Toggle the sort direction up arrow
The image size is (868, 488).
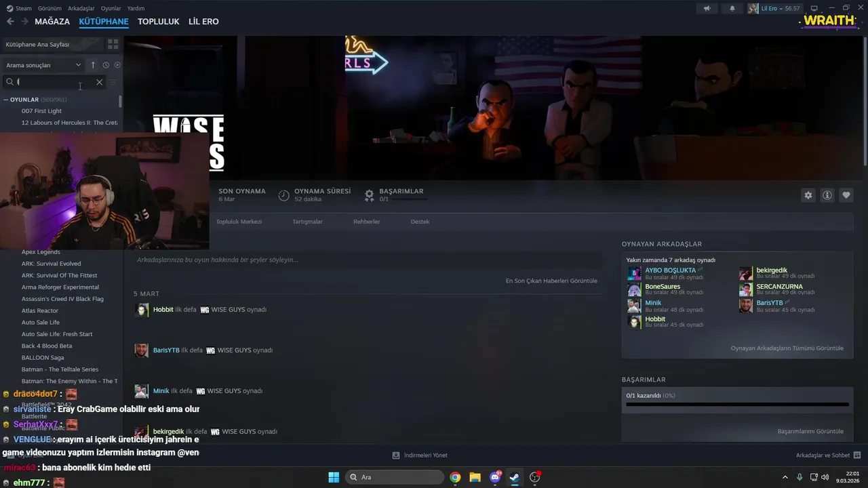(x=93, y=65)
